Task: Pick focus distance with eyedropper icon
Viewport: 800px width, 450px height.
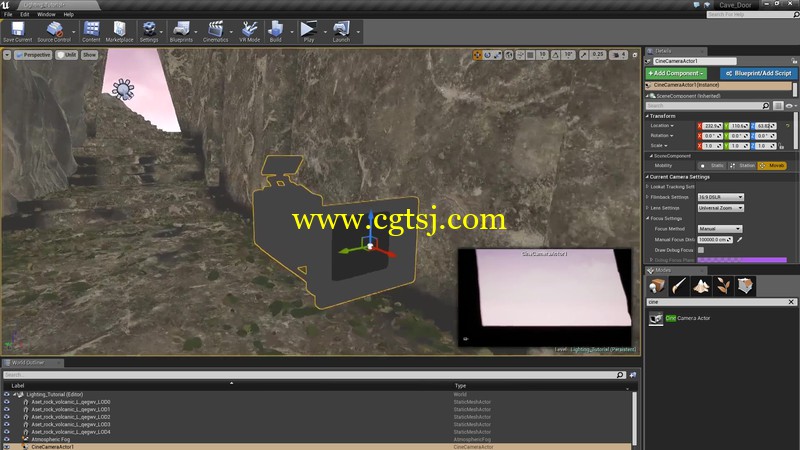Action: click(x=740, y=239)
